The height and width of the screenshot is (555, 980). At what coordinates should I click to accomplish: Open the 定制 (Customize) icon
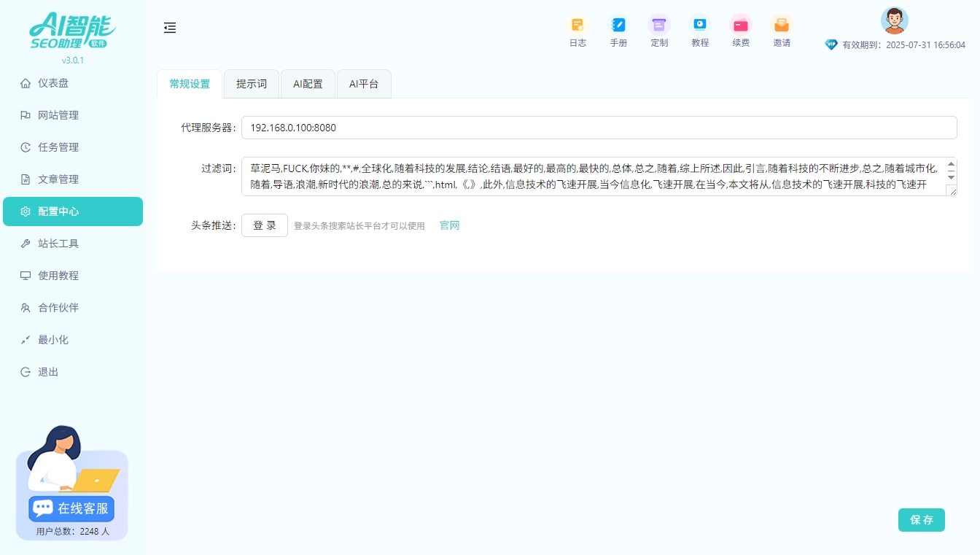point(659,31)
